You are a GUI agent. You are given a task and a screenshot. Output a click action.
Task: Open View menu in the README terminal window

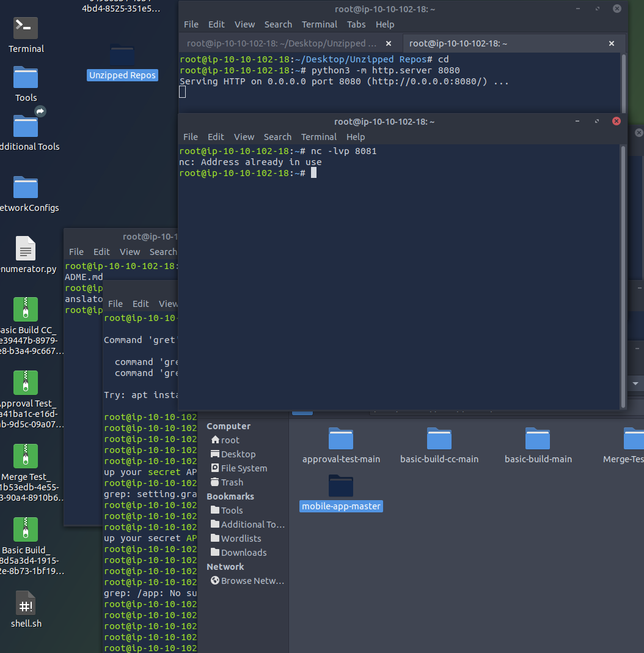point(130,252)
